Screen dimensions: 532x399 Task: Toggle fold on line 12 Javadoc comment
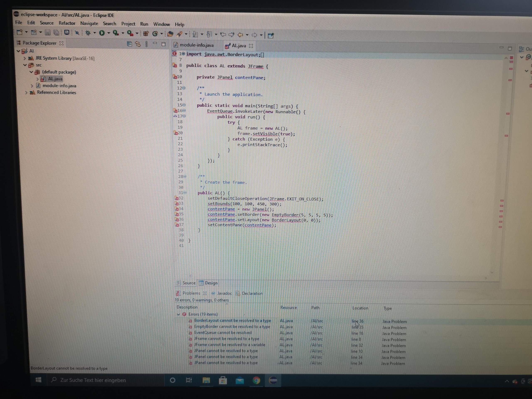point(184,88)
